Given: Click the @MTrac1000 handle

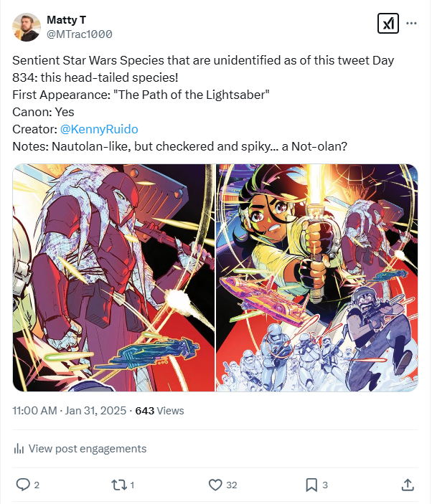Looking at the screenshot, I should pyautogui.click(x=79, y=34).
